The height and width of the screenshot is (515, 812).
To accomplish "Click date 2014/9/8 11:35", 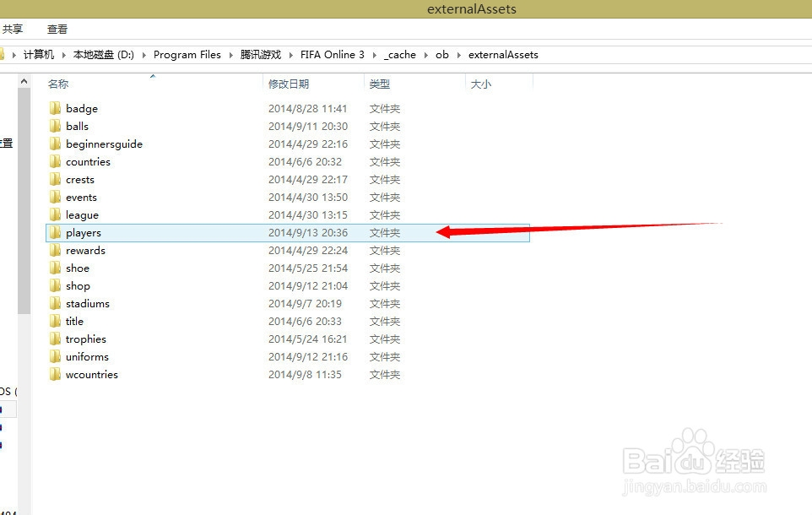I will [x=305, y=374].
